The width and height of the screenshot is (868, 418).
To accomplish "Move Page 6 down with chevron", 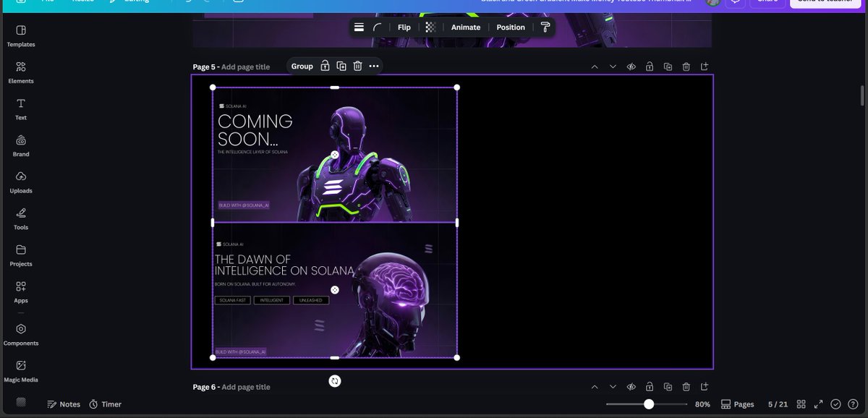I will 613,387.
